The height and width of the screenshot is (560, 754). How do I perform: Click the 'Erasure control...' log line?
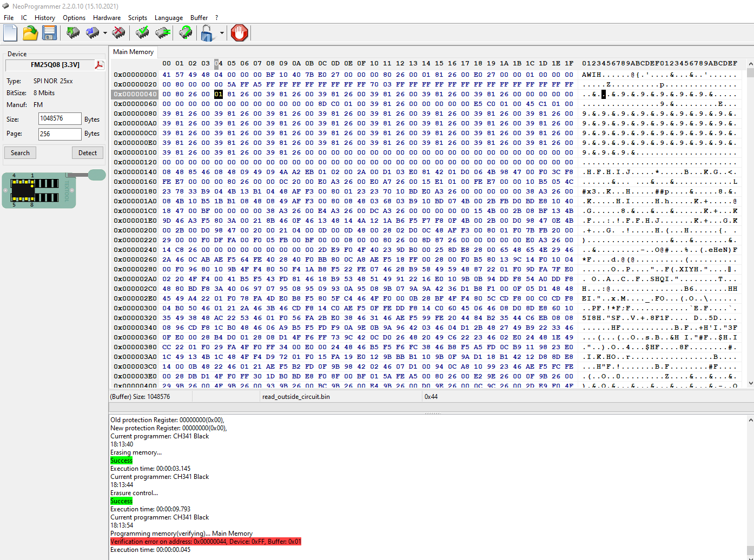(134, 493)
